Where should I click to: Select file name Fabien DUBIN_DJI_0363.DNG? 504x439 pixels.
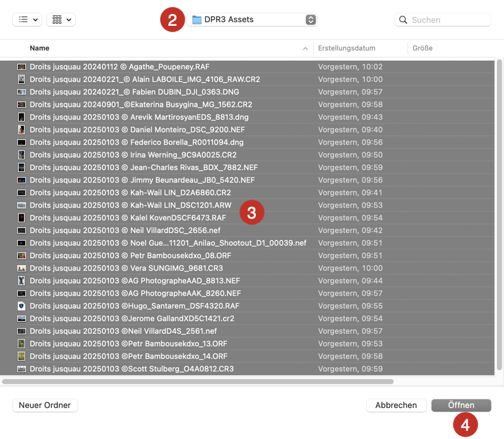click(x=134, y=92)
